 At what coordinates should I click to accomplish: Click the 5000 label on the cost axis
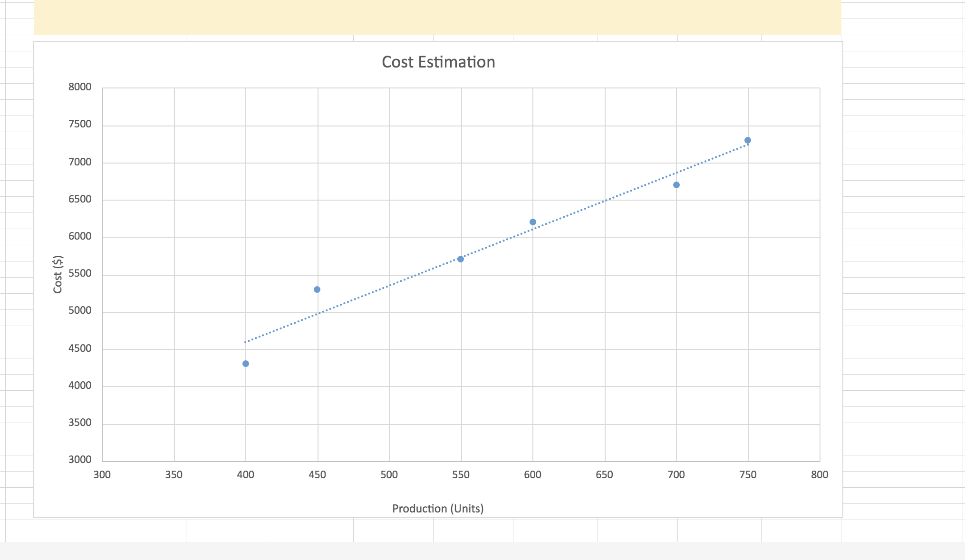pyautogui.click(x=80, y=311)
